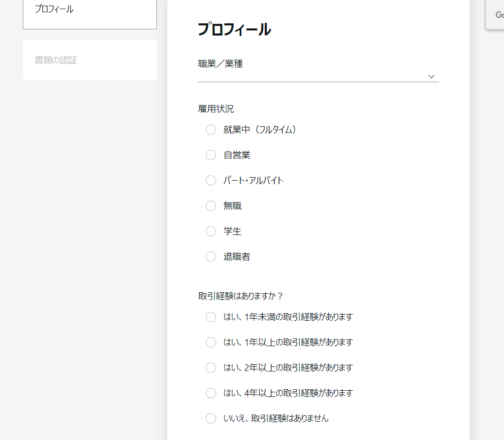Click the 取引経験はありますか？ question label

(240, 296)
